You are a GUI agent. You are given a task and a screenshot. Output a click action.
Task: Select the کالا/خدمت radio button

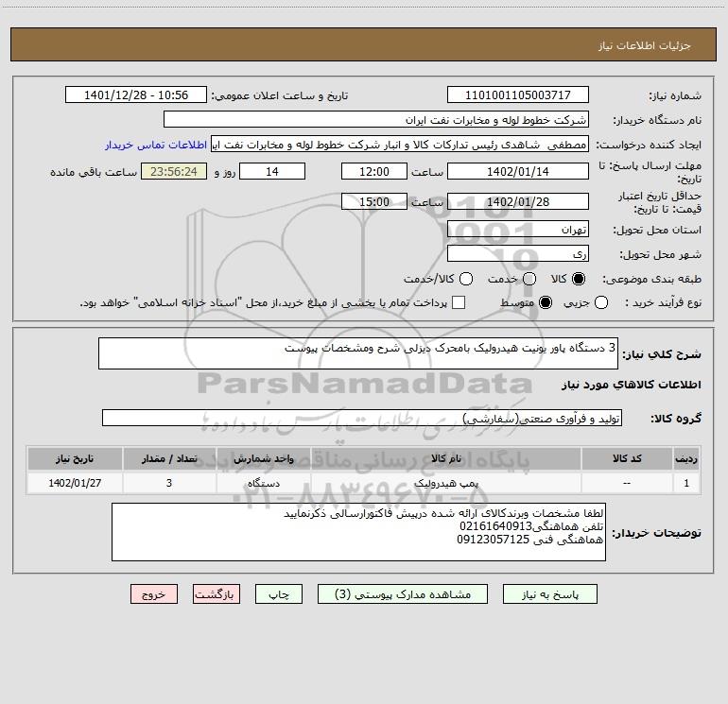point(466,279)
